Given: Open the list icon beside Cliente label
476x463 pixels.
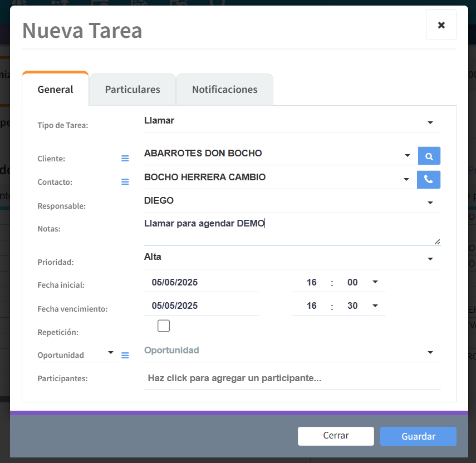Looking at the screenshot, I should click(125, 159).
